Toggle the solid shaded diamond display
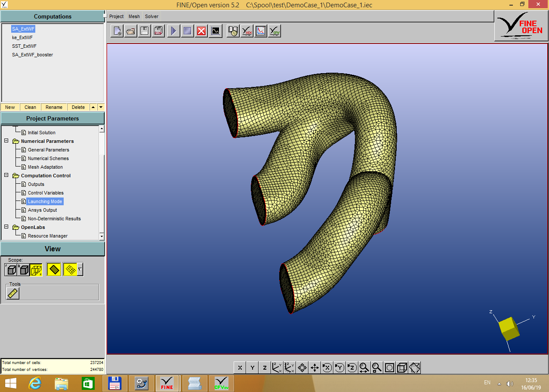 (x=54, y=270)
